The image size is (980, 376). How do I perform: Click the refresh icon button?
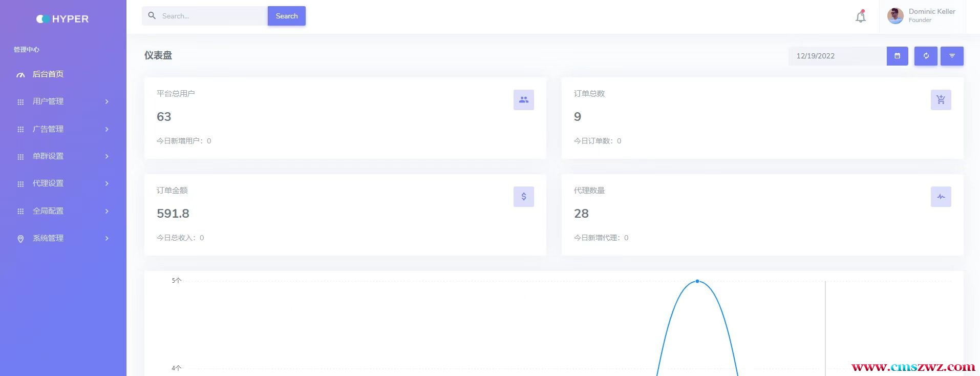(926, 56)
